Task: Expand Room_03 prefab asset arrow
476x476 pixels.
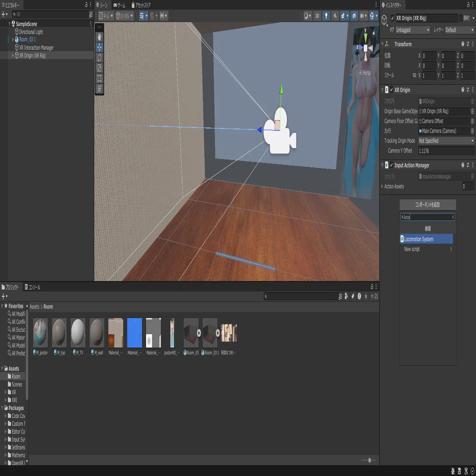Action: tap(199, 333)
